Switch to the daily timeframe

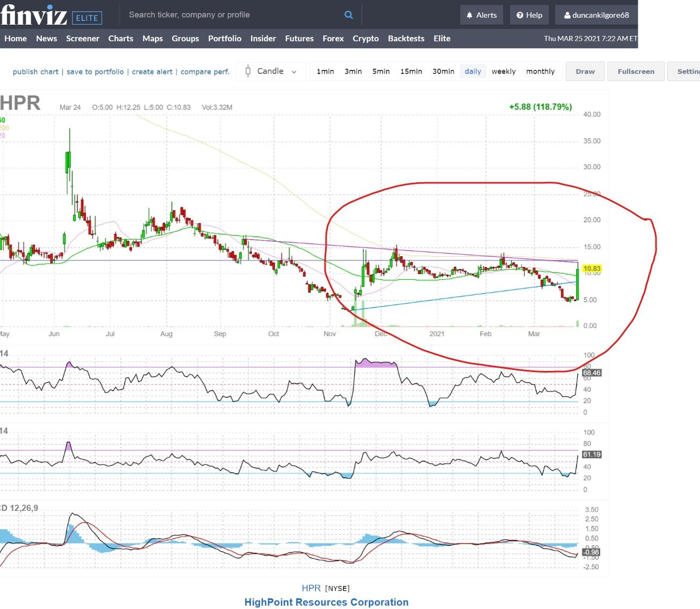473,71
